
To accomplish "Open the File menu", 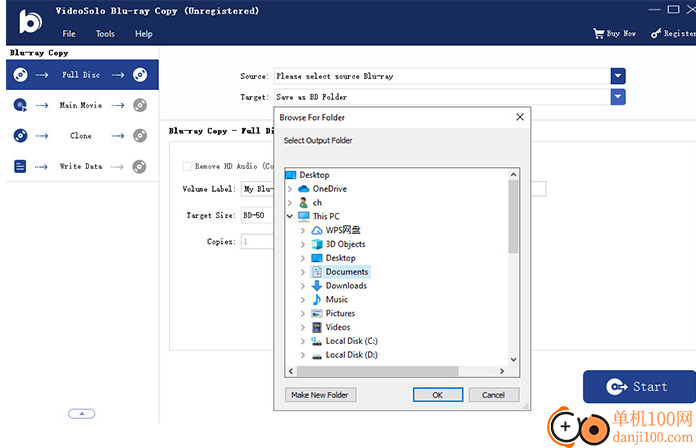I will click(x=69, y=34).
